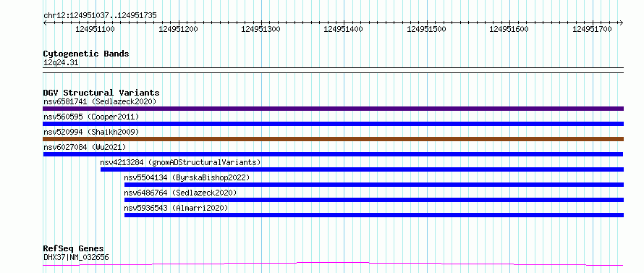Image resolution: width=644 pixels, height=273 pixels.
Task: Click the nsv6027084 (Wu2021) label
Action: point(85,147)
